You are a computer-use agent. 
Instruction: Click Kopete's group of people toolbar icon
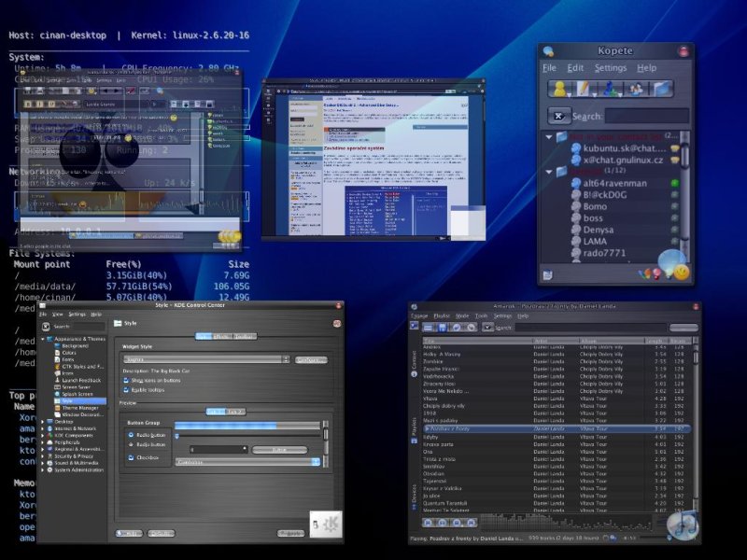click(637, 89)
